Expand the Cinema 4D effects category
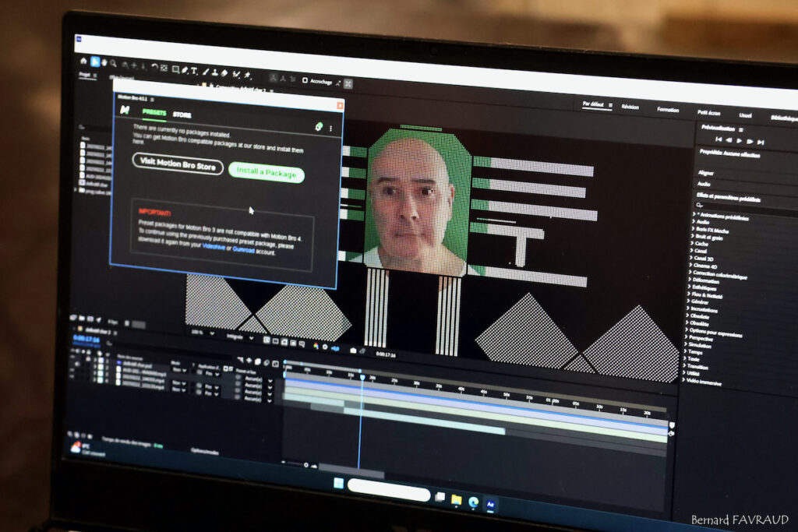 click(x=692, y=265)
